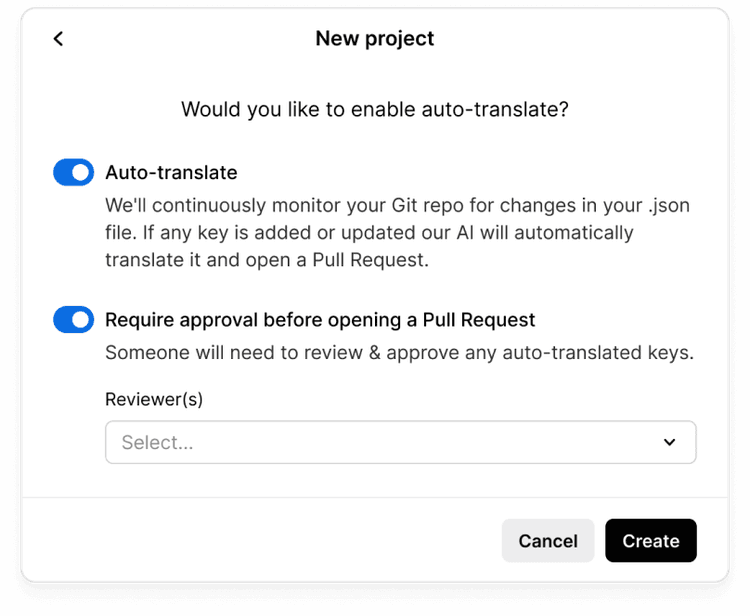This screenshot has width=750, height=616.
Task: Expand reviewers list via the down chevron
Action: point(670,442)
